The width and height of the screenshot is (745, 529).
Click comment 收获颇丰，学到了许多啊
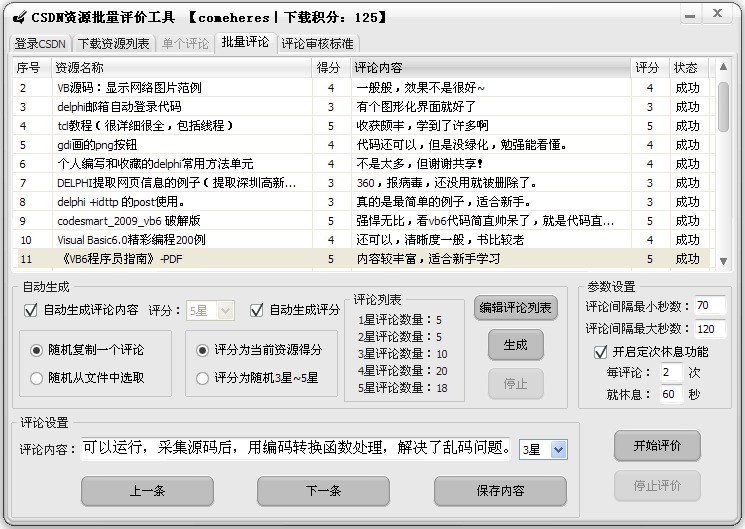422,125
